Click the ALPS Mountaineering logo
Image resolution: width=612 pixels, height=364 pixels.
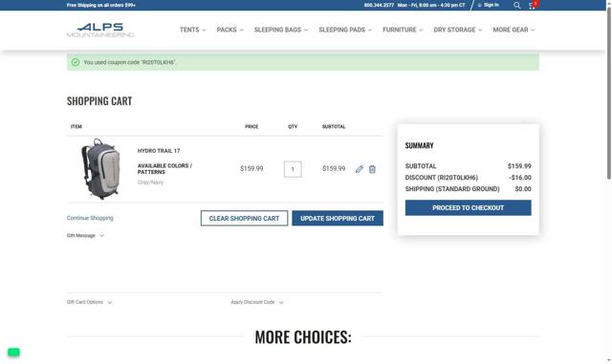pos(100,30)
